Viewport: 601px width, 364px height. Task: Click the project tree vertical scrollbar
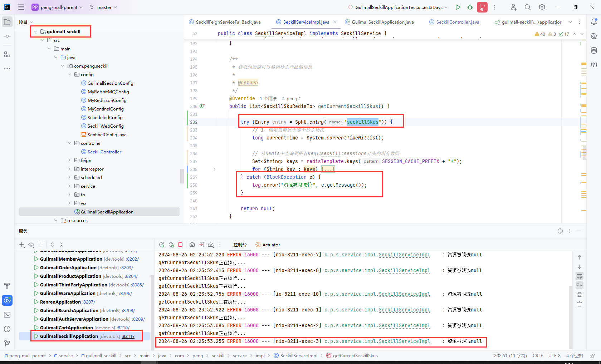point(182,176)
